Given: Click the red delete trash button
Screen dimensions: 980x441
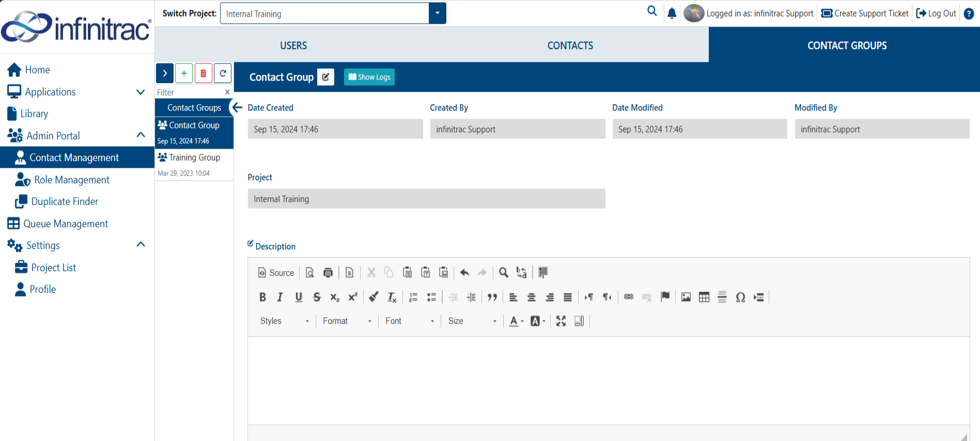Looking at the screenshot, I should 204,73.
